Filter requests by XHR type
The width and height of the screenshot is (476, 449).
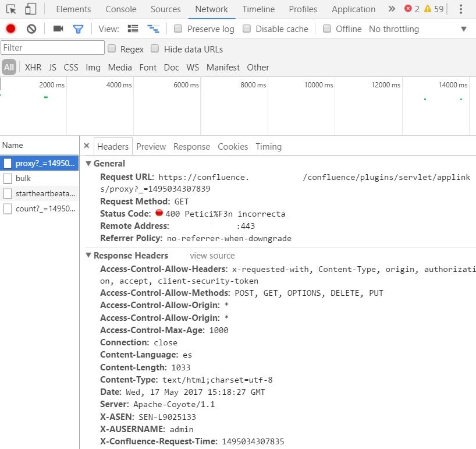33,67
